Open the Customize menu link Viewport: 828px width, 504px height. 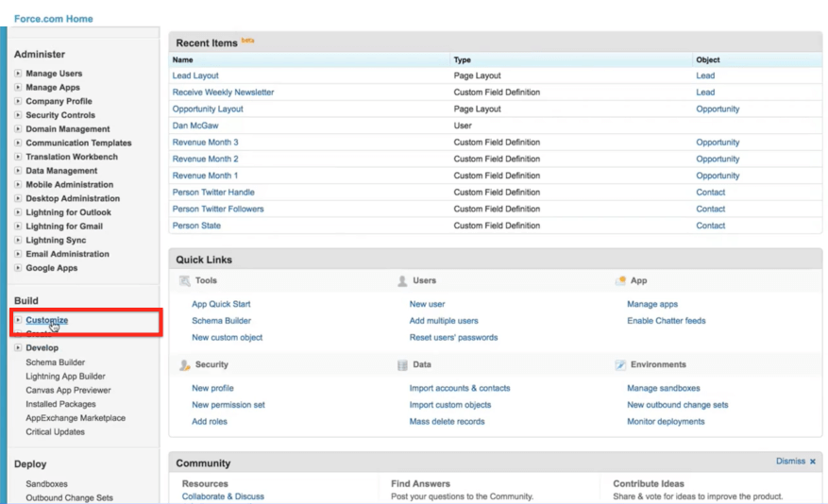(x=47, y=320)
